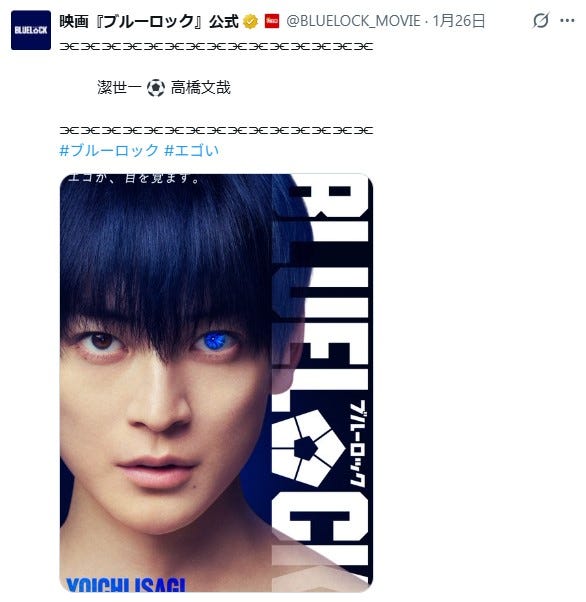Open the @BLUELOCK_MOVIE handle link
The width and height of the screenshot is (586, 602).
point(353,21)
